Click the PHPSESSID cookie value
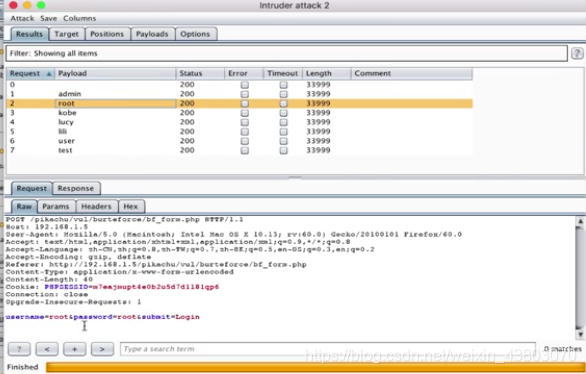Screen dimensions: 586x374 pos(155,287)
